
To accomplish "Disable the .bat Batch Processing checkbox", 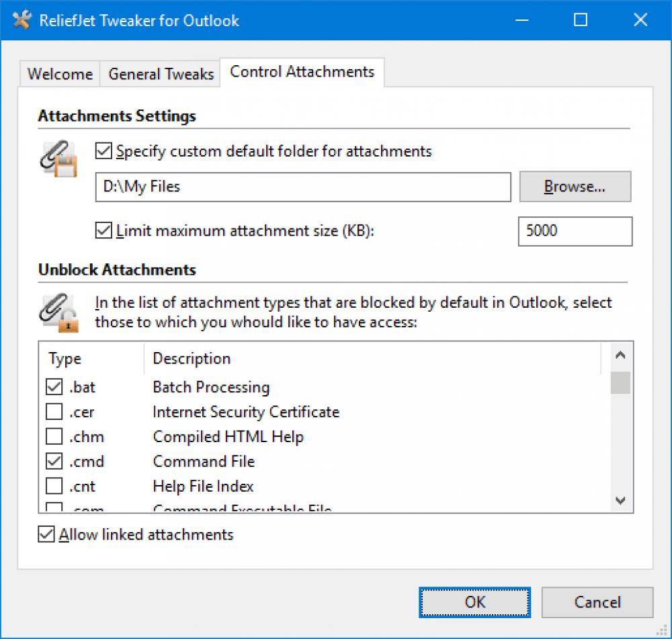I will point(54,387).
